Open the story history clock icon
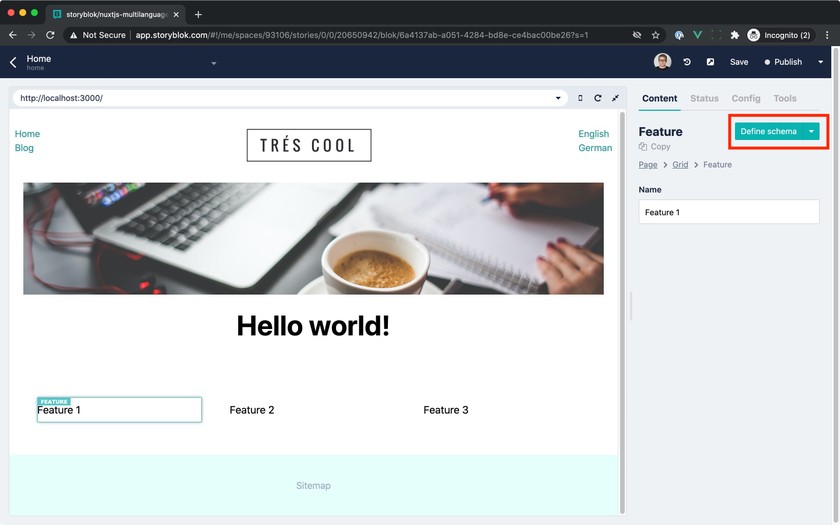Screen dimensions: 840x525 pos(687,62)
